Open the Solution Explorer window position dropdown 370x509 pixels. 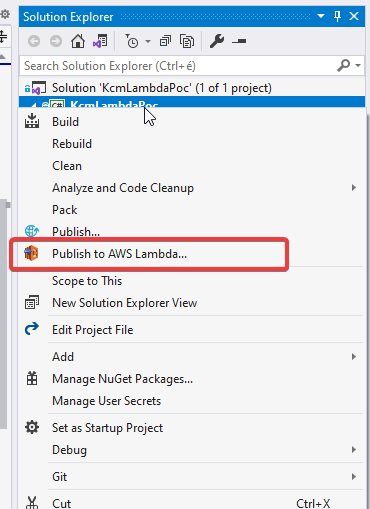[x=321, y=16]
